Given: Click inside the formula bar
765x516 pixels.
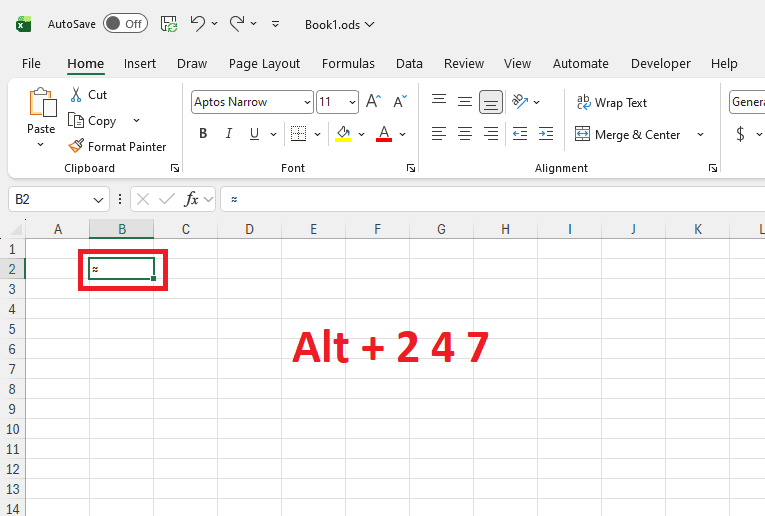Looking at the screenshot, I should (x=493, y=199).
